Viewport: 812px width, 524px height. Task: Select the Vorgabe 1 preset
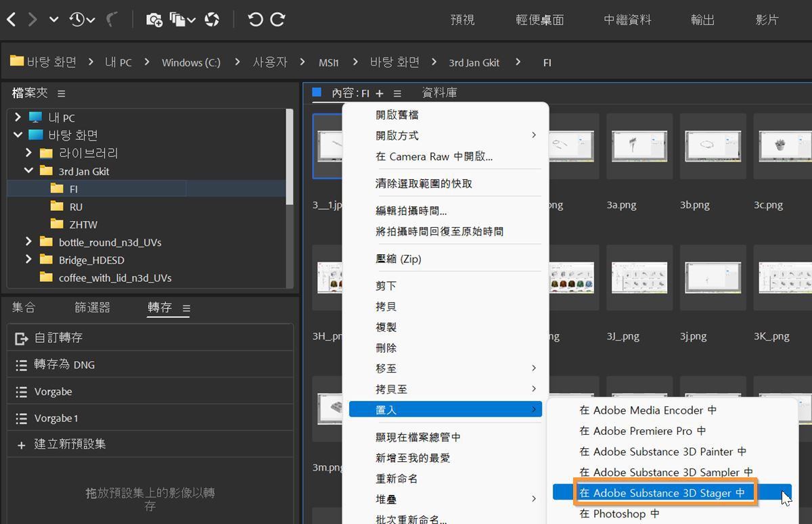click(150, 419)
